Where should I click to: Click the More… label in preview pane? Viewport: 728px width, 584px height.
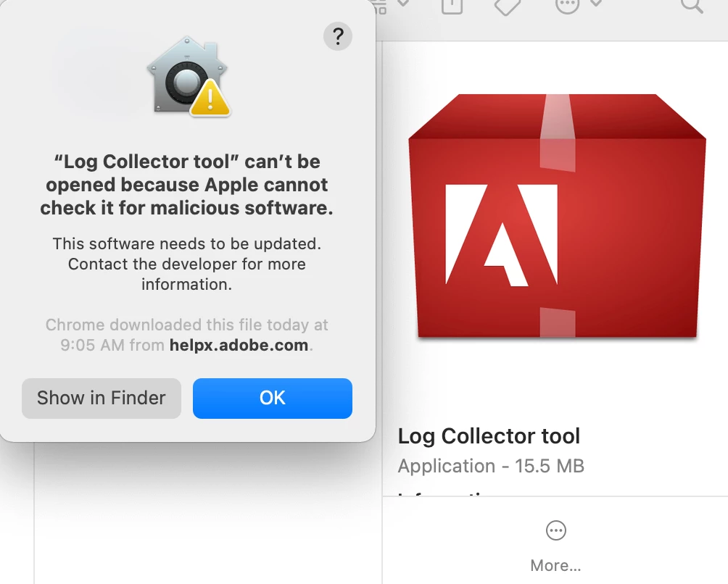pos(555,565)
